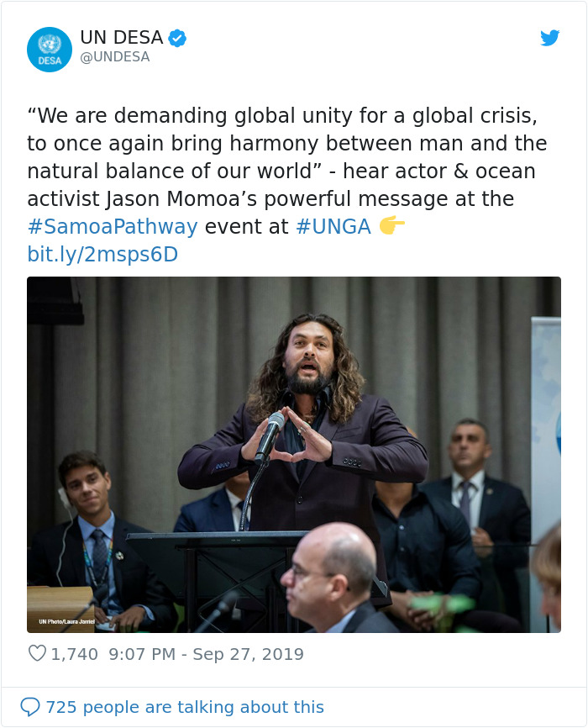Click the Twitter bird icon
This screenshot has width=588, height=728.
point(550,38)
